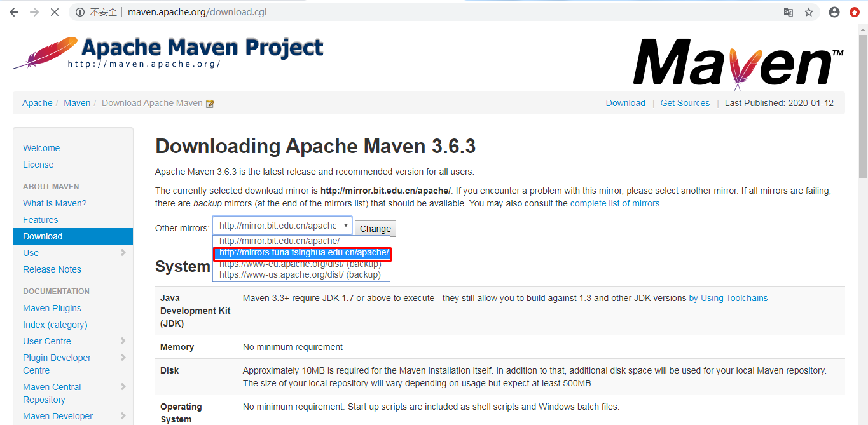Open by Using Toolchains link
868x425 pixels.
click(728, 298)
